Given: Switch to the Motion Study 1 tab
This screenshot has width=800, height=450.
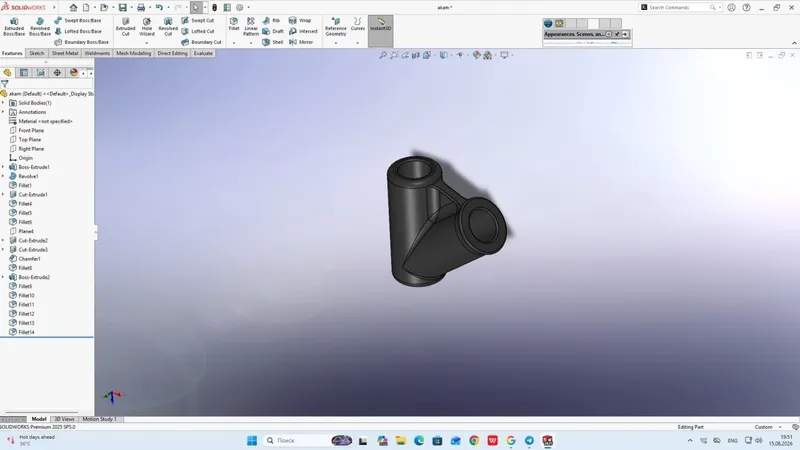Looking at the screenshot, I should point(99,419).
